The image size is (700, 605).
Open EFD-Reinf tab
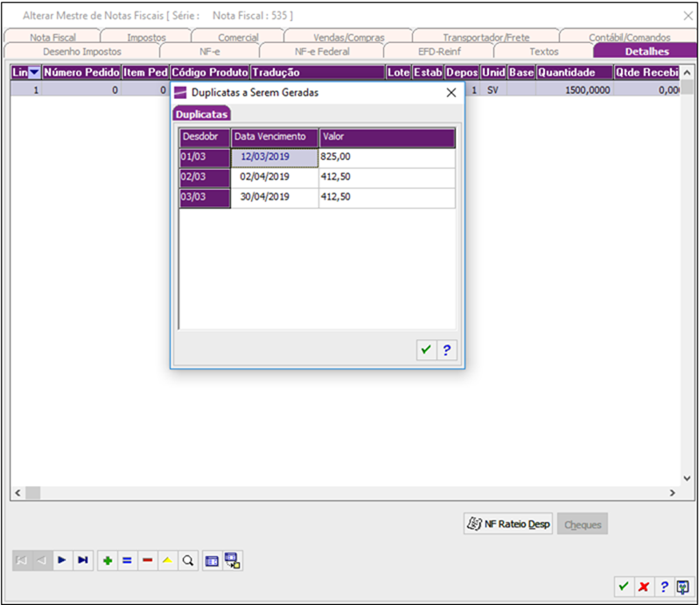(439, 51)
